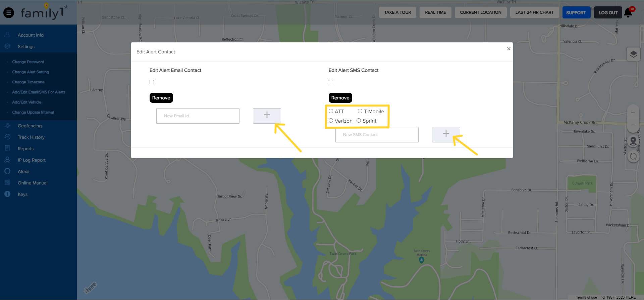The width and height of the screenshot is (644, 300).
Task: Click the map location pin icon
Action: point(633,141)
